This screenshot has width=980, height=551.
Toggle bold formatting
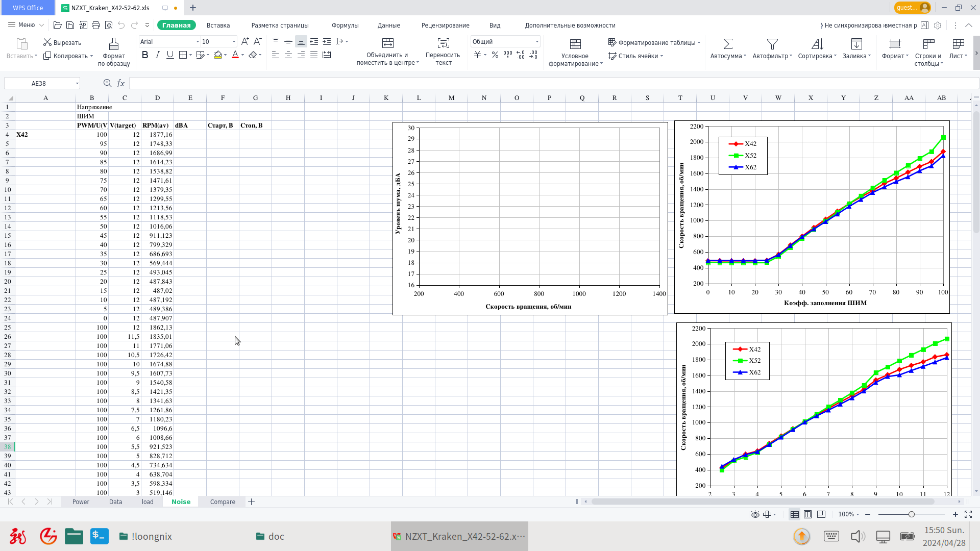(x=145, y=55)
